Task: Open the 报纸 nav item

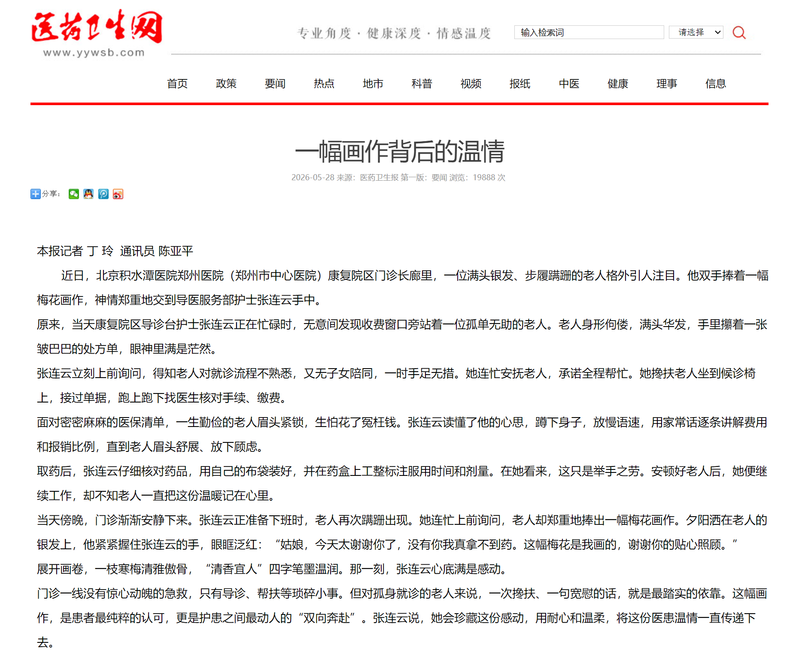Action: (x=520, y=84)
